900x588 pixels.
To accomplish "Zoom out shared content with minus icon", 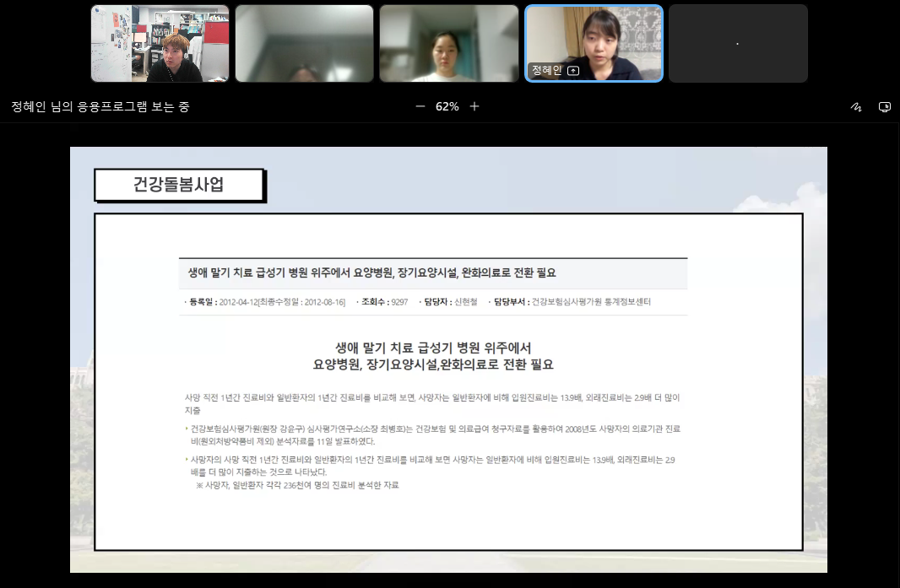I will 419,106.
